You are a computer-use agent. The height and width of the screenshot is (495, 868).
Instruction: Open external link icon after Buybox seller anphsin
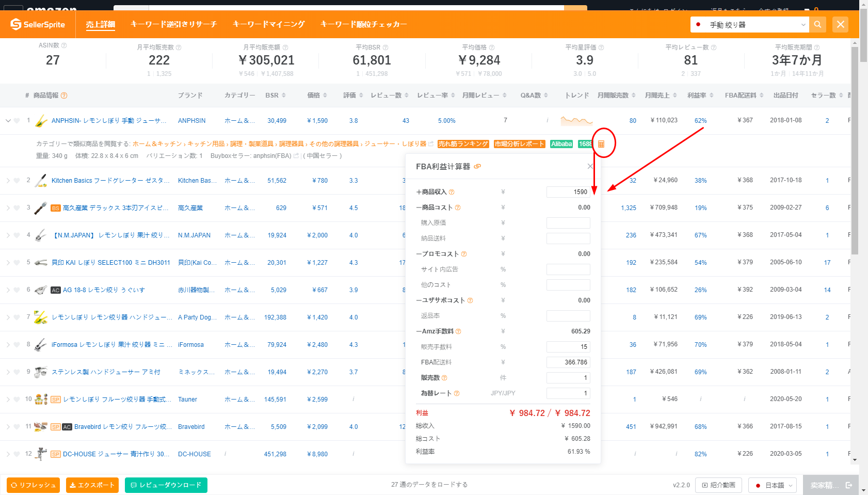[296, 156]
